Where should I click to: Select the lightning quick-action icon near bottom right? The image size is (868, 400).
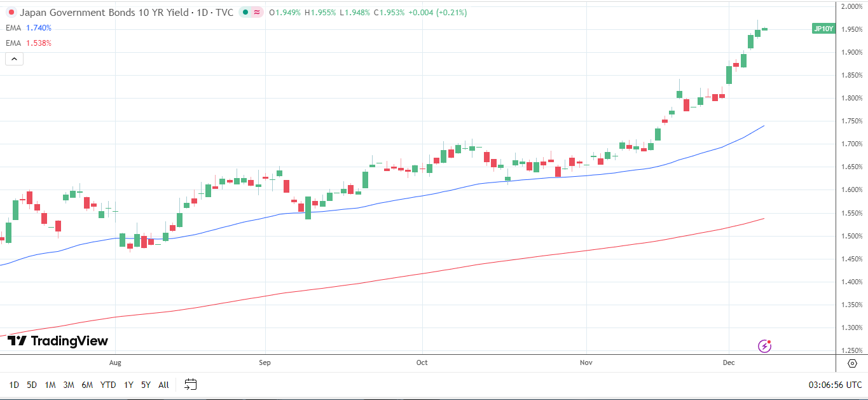763,345
